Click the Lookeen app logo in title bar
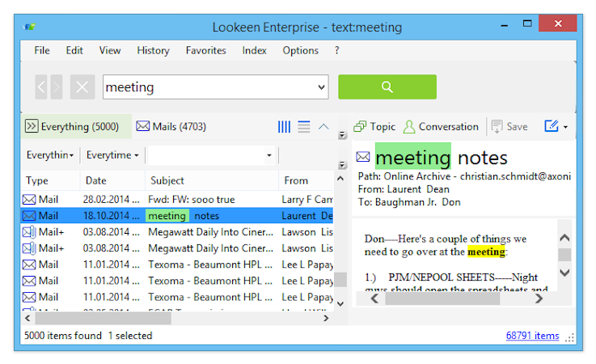Image resolution: width=596 pixels, height=364 pixels. 29,27
